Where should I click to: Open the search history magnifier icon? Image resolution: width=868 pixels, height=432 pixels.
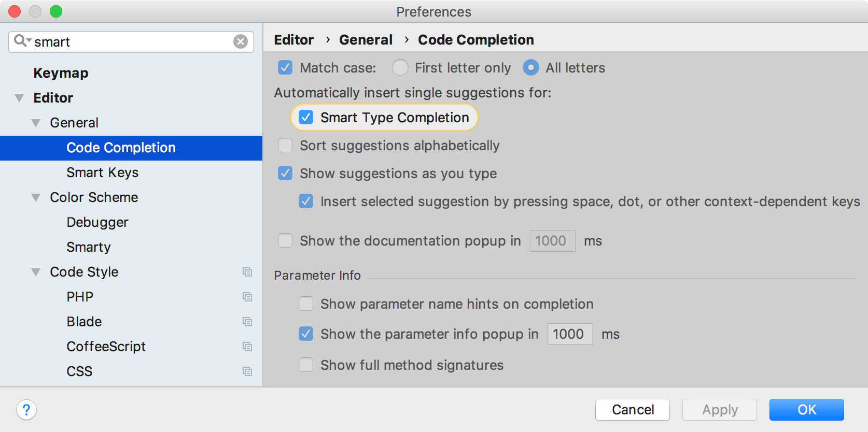(x=22, y=40)
